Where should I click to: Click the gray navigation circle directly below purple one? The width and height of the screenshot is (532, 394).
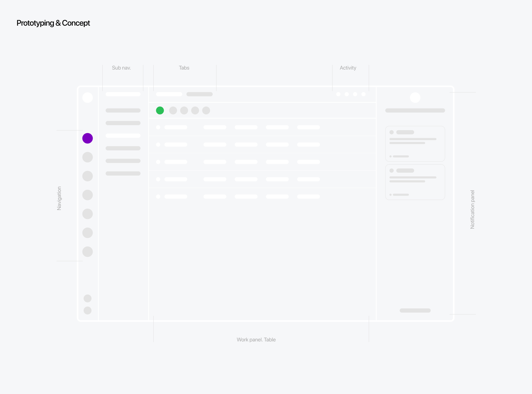pos(87,157)
